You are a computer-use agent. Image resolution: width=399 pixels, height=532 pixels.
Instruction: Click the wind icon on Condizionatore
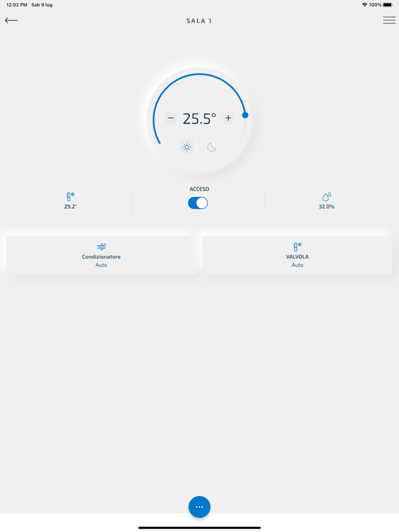(101, 246)
